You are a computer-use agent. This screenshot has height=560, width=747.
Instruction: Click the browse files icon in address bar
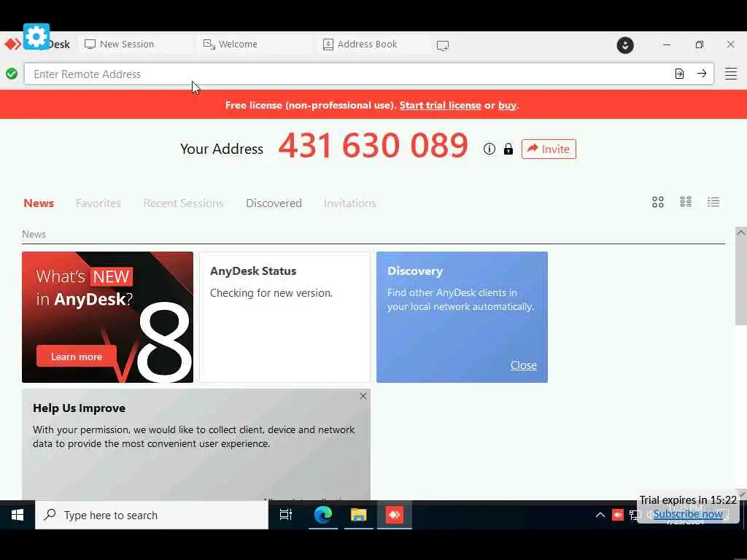[x=679, y=74]
